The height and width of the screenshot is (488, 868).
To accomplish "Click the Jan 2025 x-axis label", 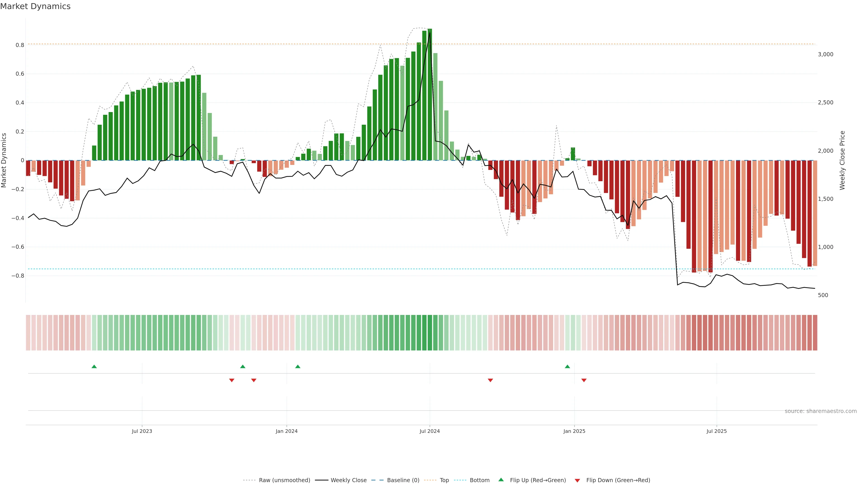I will coord(574,431).
